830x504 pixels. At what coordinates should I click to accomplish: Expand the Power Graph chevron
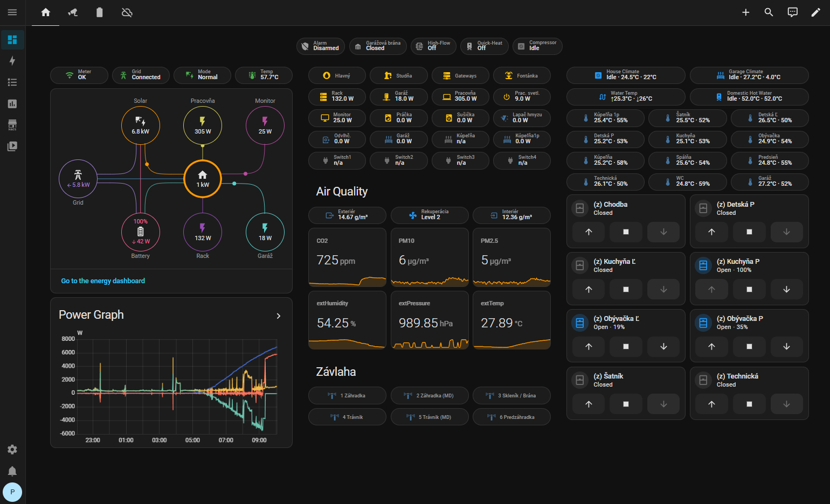[279, 316]
